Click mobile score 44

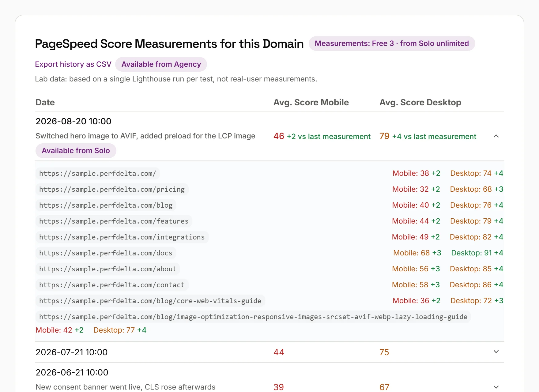coord(279,352)
